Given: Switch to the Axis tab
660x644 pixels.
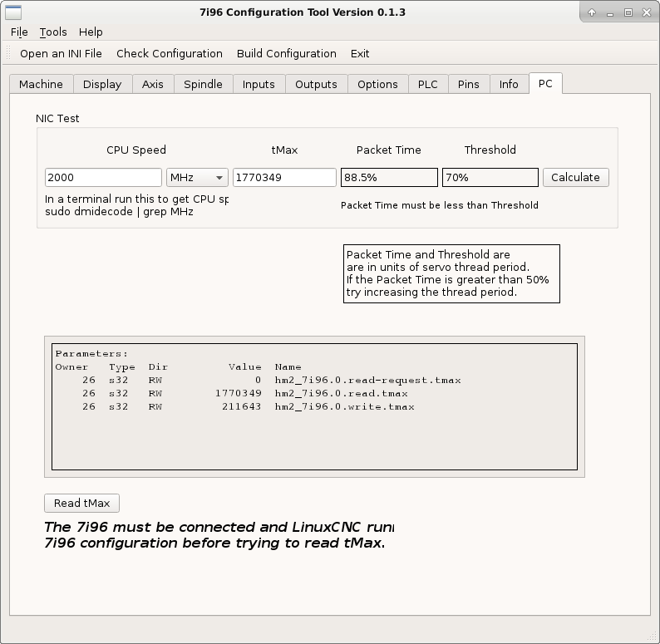Looking at the screenshot, I should point(152,84).
